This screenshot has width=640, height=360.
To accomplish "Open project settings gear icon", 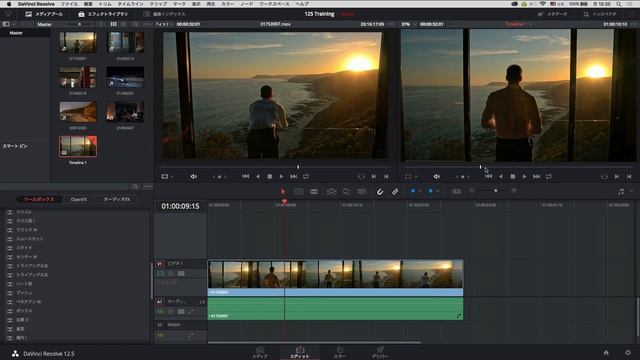I will [628, 353].
